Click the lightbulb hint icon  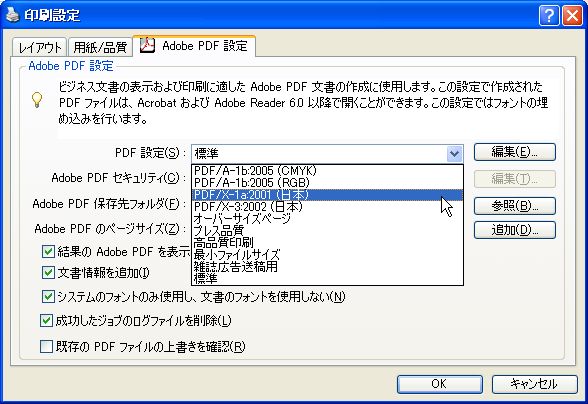pyautogui.click(x=37, y=100)
